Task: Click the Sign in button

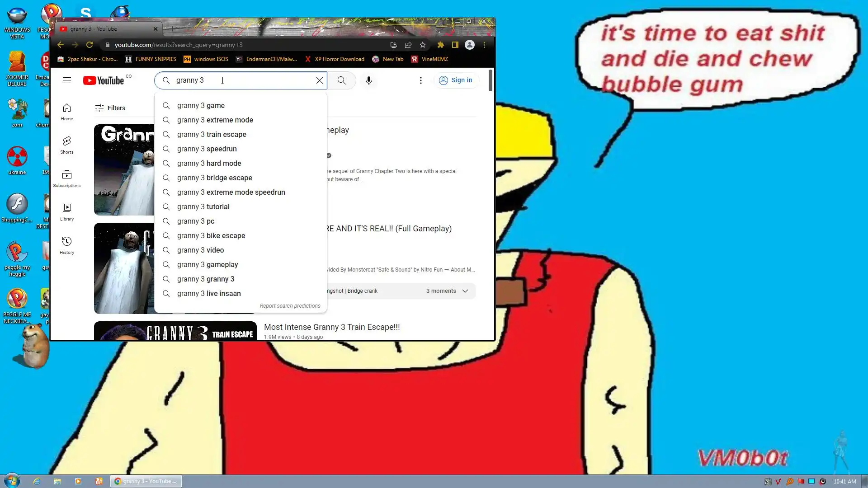Action: click(456, 80)
